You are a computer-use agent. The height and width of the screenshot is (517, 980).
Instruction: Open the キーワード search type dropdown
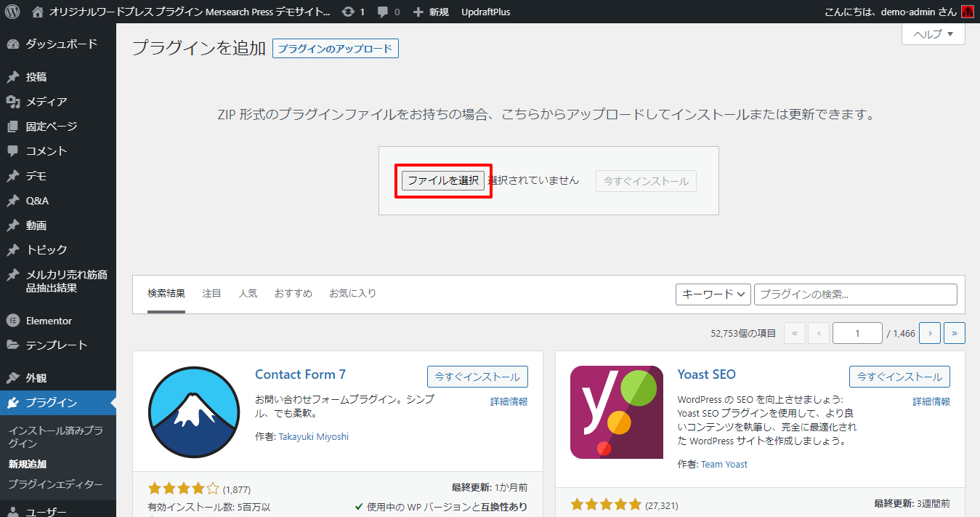[713, 294]
